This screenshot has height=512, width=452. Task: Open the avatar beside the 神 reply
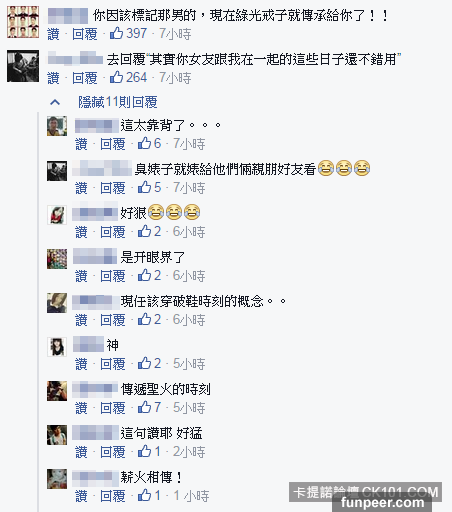(x=57, y=347)
